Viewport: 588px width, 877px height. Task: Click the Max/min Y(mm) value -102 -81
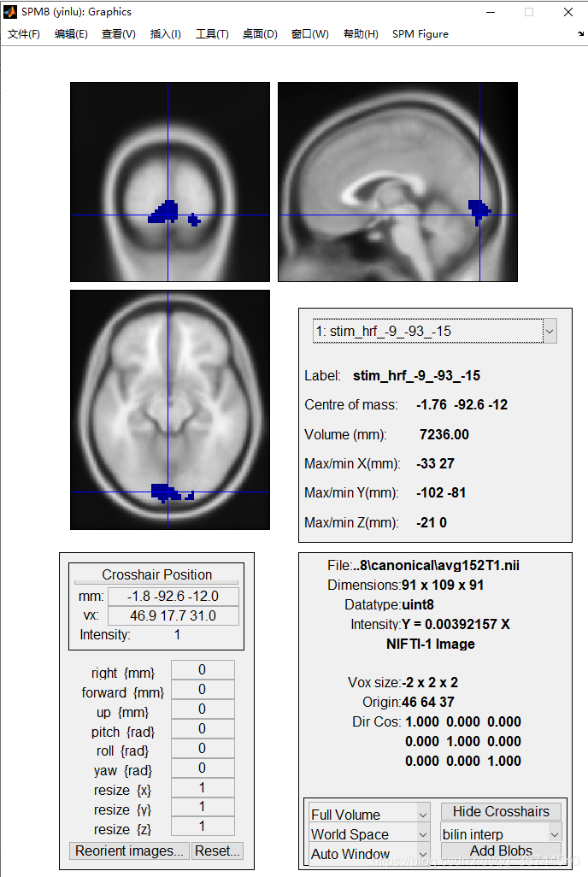[x=441, y=492]
